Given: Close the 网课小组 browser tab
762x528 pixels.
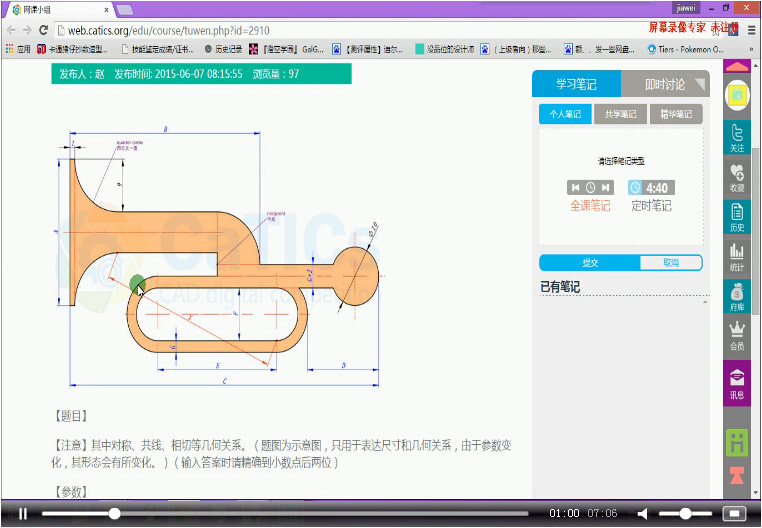Looking at the screenshot, I should [107, 10].
